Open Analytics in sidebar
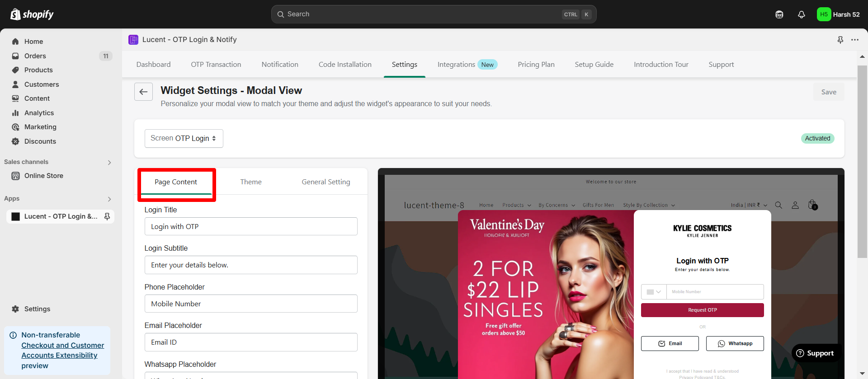 (39, 113)
